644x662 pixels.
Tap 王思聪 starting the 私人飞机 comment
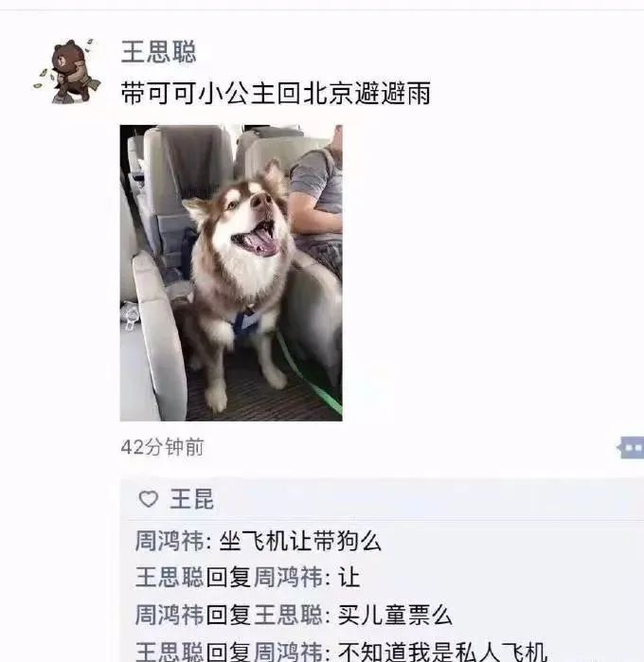pos(170,652)
